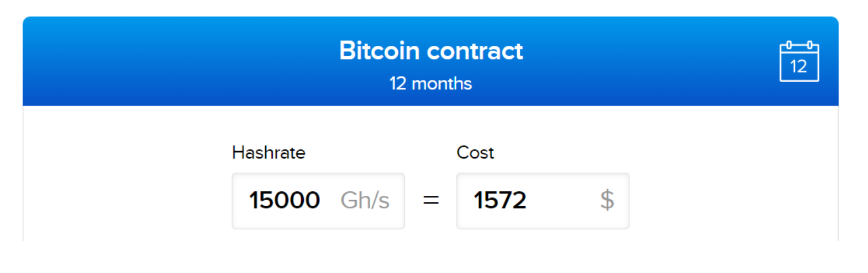Viewport: 868px width, 273px height.
Task: Click the white card area right of Cost field
Action: 734,176
